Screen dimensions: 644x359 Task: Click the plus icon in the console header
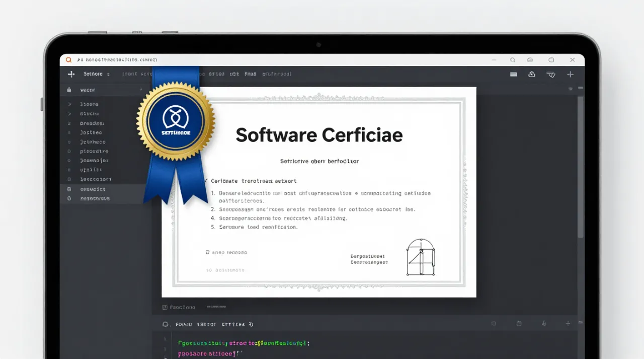568,324
